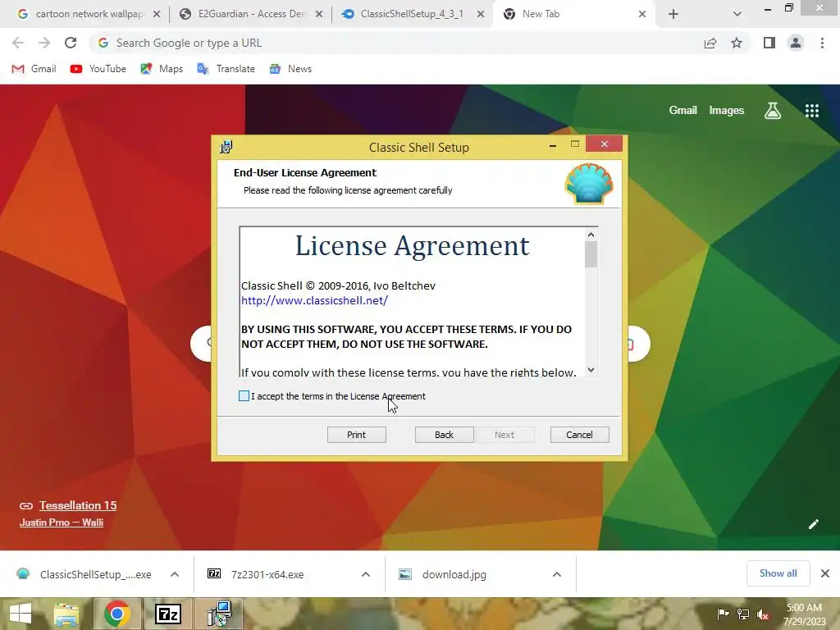Share this page icon in address bar
This screenshot has width=840, height=630.
710,43
